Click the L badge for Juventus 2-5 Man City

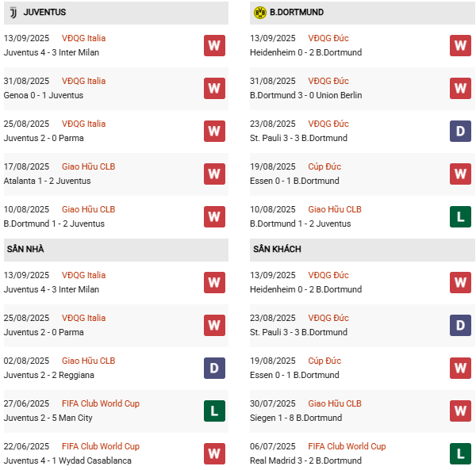(214, 411)
